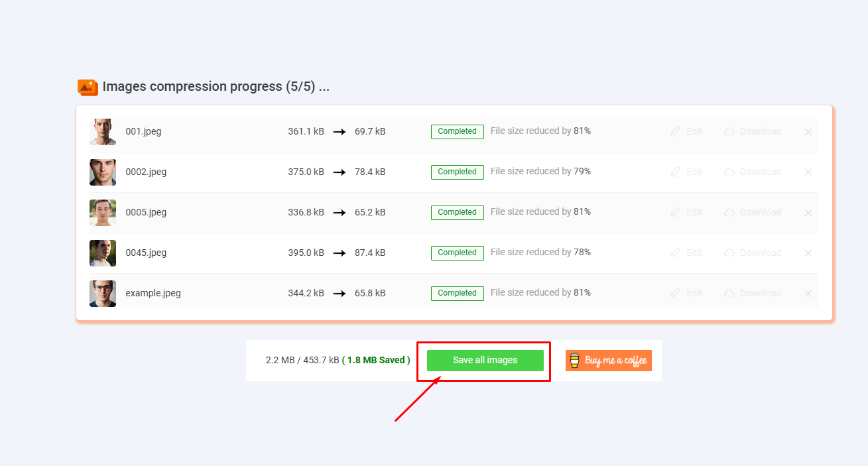Click the Save all images button

(x=485, y=361)
